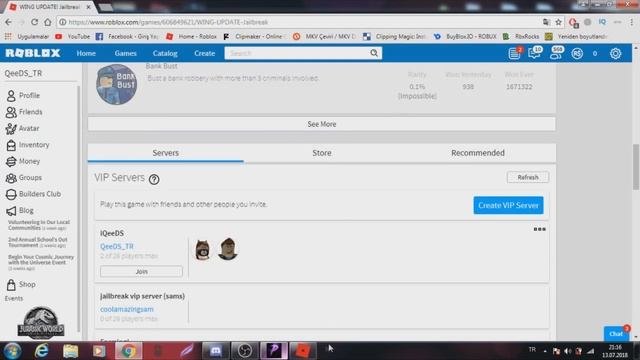Open the Catalog nav item
The image size is (640, 360).
tap(165, 53)
